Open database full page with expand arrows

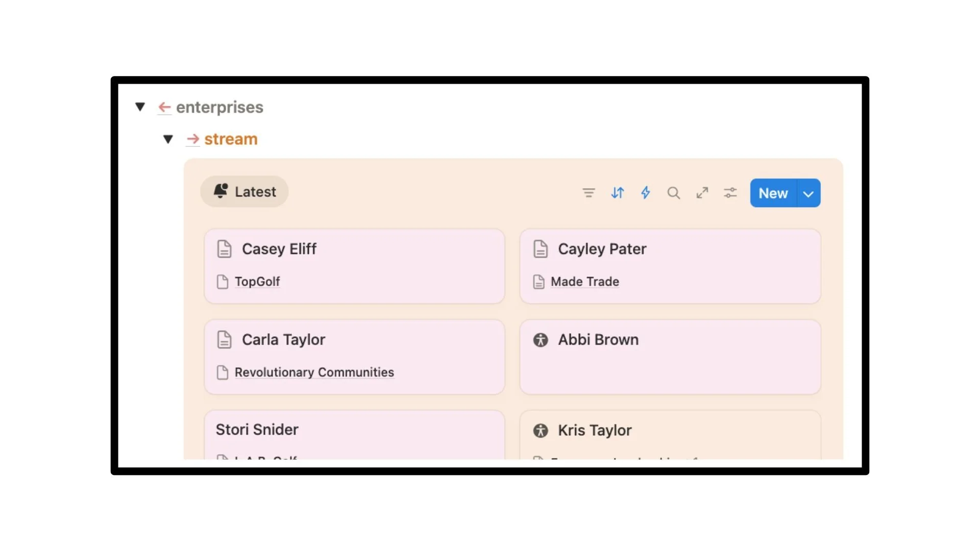(702, 193)
